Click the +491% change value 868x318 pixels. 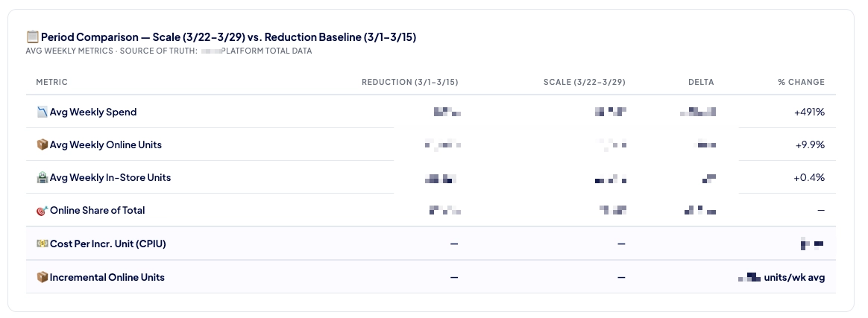click(809, 112)
